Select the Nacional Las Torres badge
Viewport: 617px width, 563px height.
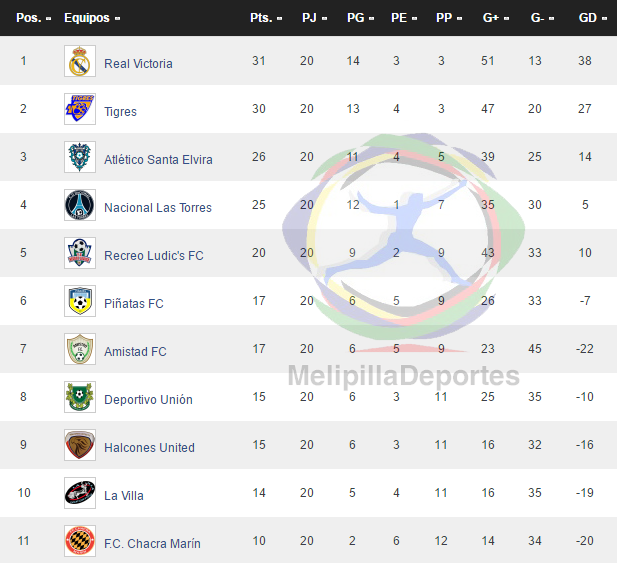80,205
